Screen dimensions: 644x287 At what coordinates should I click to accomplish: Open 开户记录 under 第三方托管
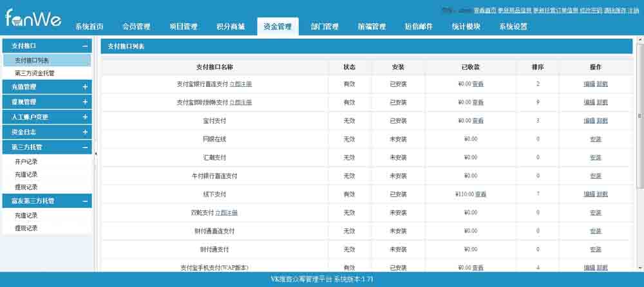(x=26, y=162)
